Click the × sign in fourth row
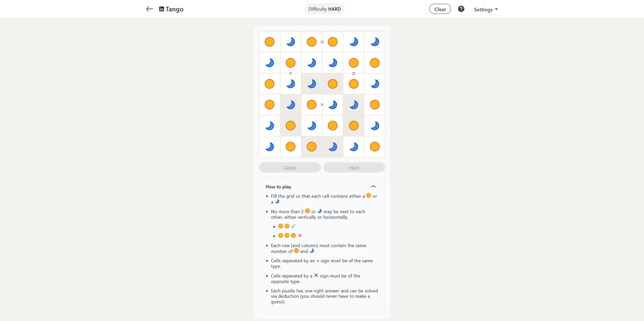 pyautogui.click(x=322, y=105)
